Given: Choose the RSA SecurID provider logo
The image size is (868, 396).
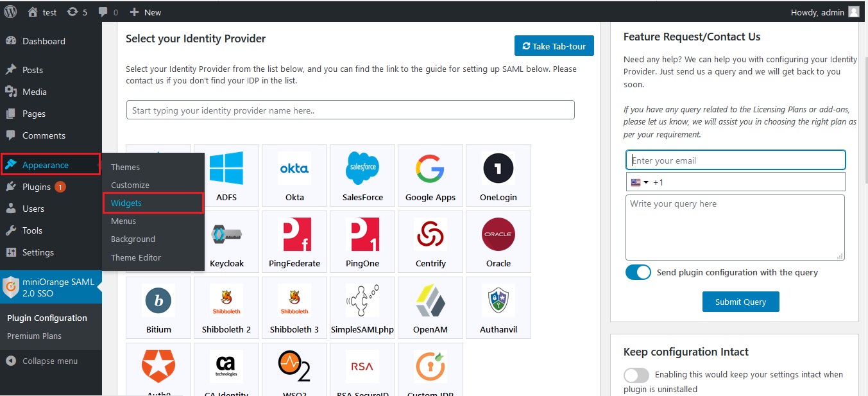Looking at the screenshot, I should (362, 366).
